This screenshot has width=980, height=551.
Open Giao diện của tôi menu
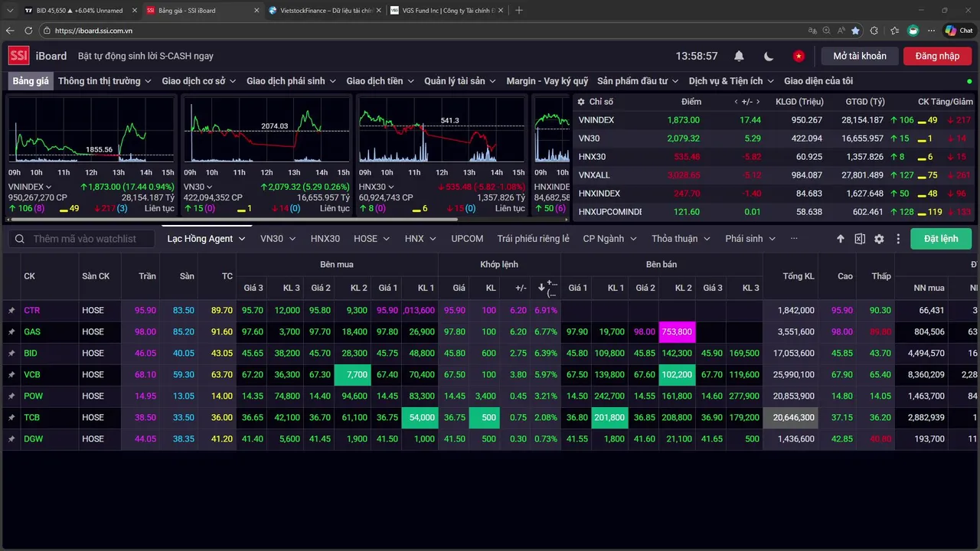tap(818, 81)
